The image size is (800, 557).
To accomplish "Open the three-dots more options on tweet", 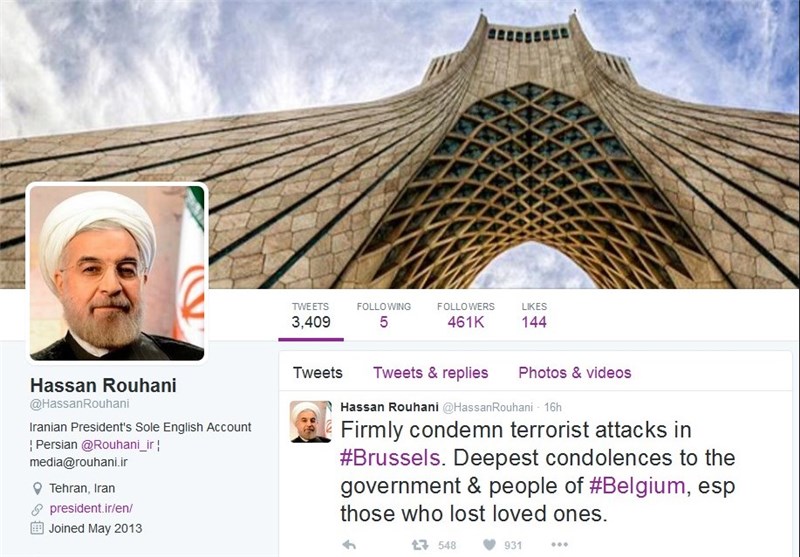I will click(x=559, y=545).
